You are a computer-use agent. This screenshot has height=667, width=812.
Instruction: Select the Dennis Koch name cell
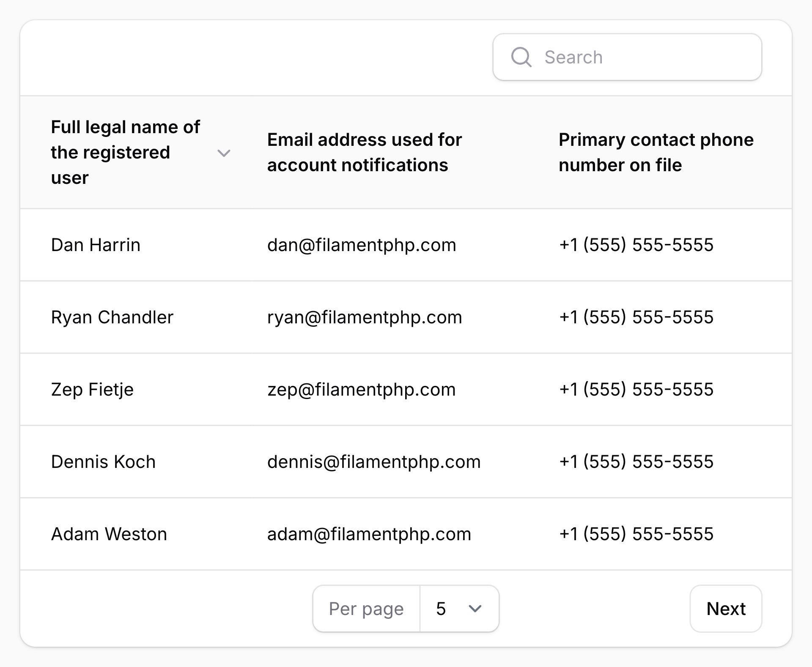tap(103, 462)
